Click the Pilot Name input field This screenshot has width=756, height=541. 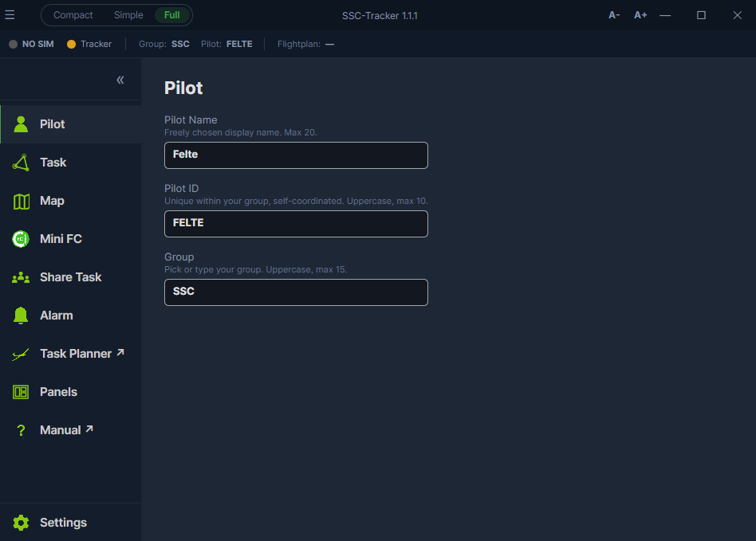coord(296,155)
